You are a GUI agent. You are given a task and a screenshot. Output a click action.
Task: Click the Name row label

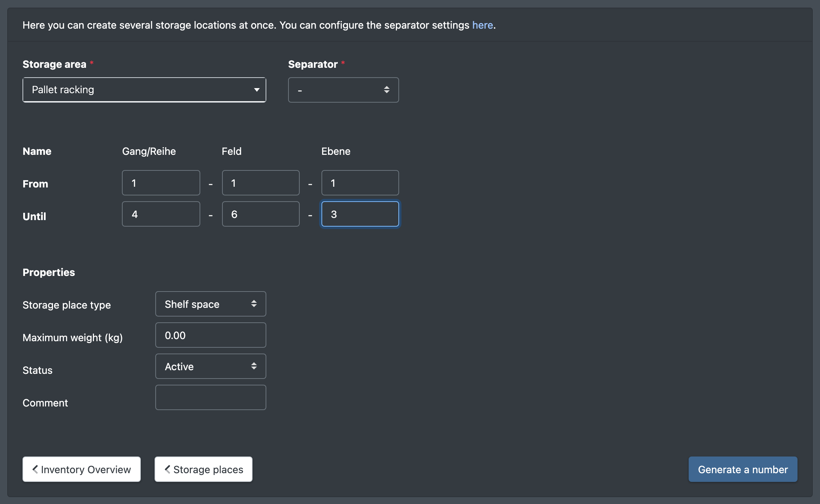[37, 151]
